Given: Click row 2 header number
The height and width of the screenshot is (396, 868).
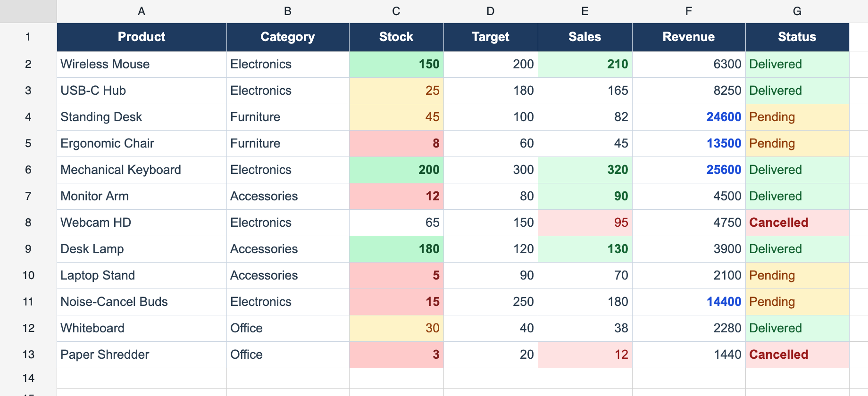Looking at the screenshot, I should 28,64.
